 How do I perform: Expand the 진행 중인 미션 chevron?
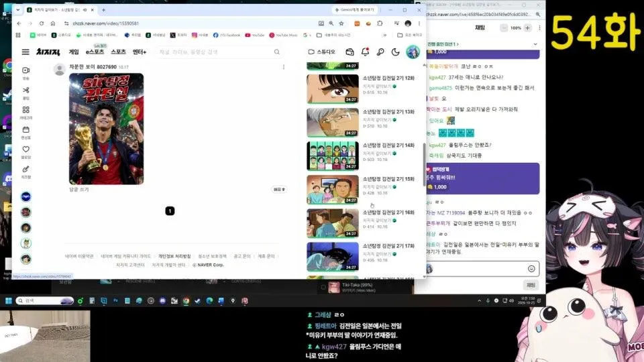click(x=535, y=44)
